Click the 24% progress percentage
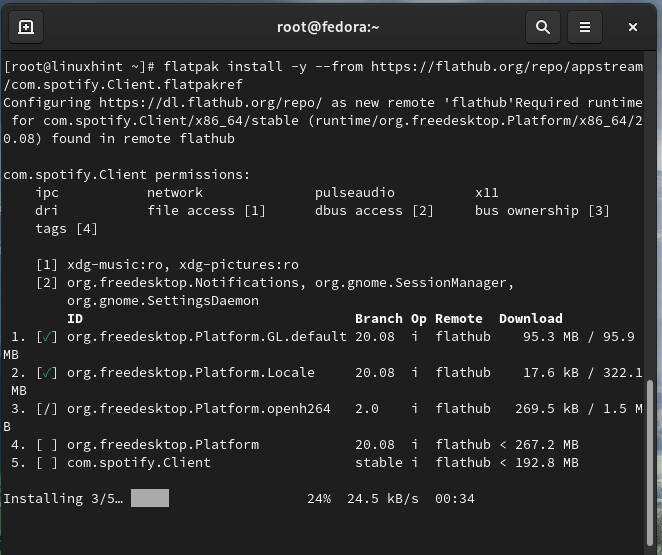This screenshot has height=555, width=662. coord(319,498)
